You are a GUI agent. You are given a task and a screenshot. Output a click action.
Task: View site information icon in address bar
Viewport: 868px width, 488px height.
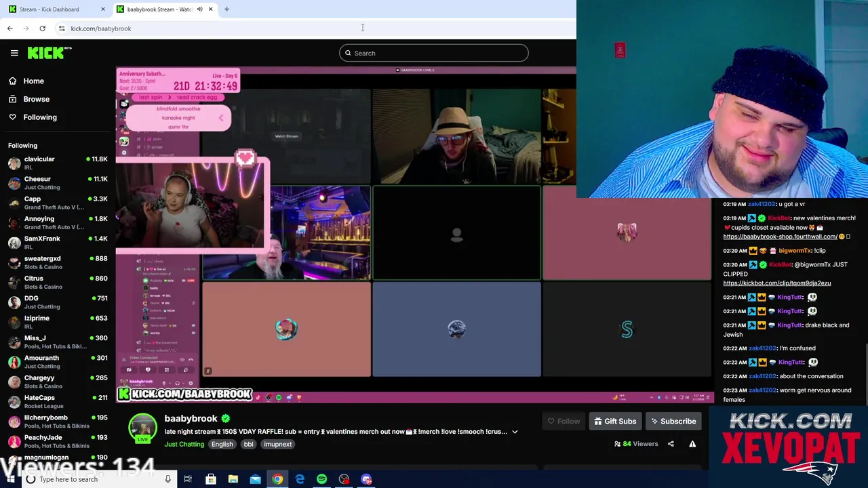tap(62, 28)
